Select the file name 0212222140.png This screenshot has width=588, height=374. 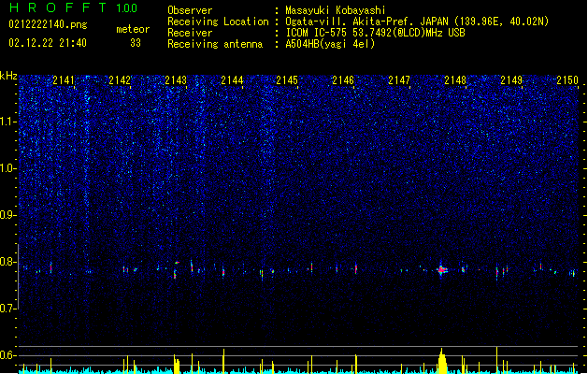click(x=48, y=24)
